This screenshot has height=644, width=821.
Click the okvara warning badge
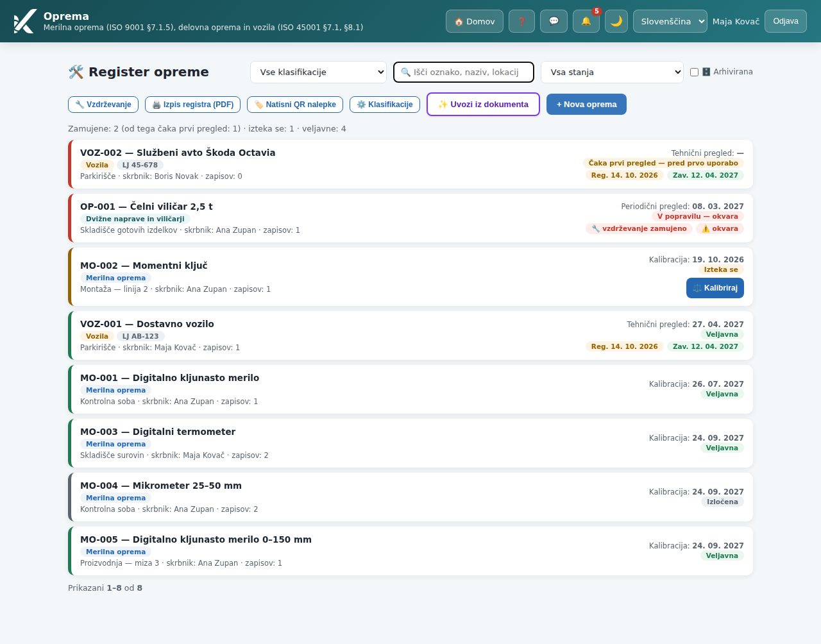[x=720, y=228]
